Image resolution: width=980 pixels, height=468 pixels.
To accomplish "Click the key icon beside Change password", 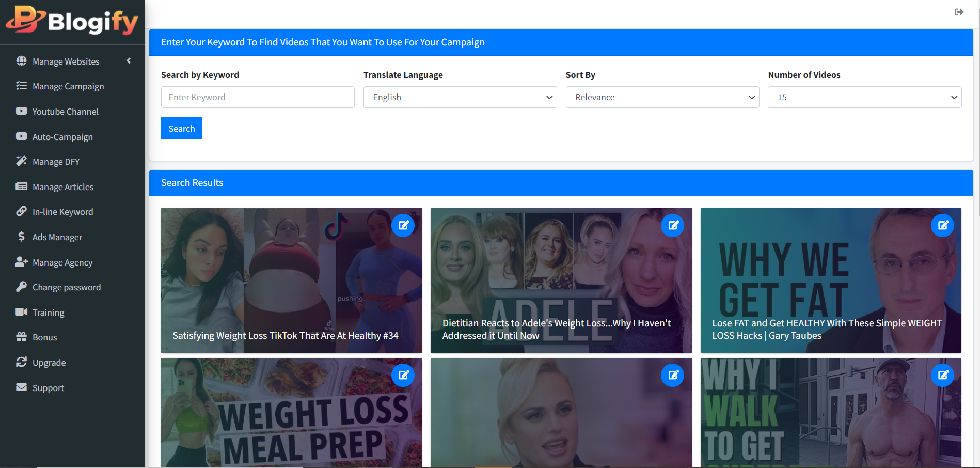I will point(21,287).
